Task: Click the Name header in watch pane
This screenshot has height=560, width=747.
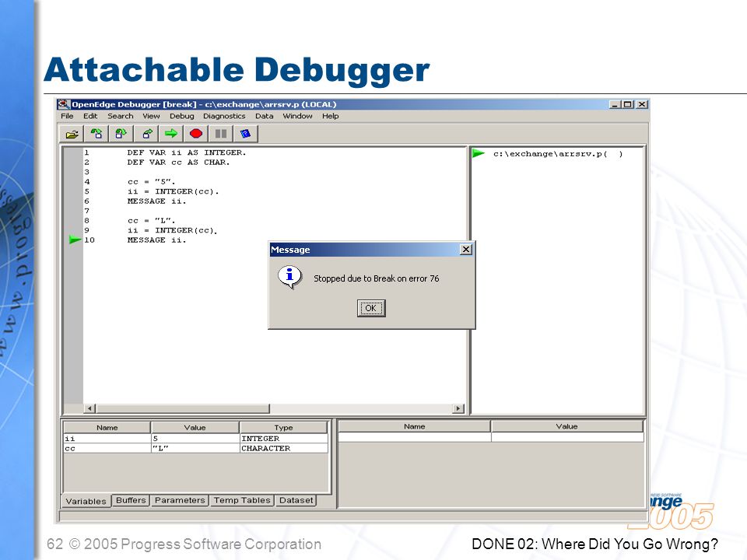Action: pyautogui.click(x=415, y=426)
